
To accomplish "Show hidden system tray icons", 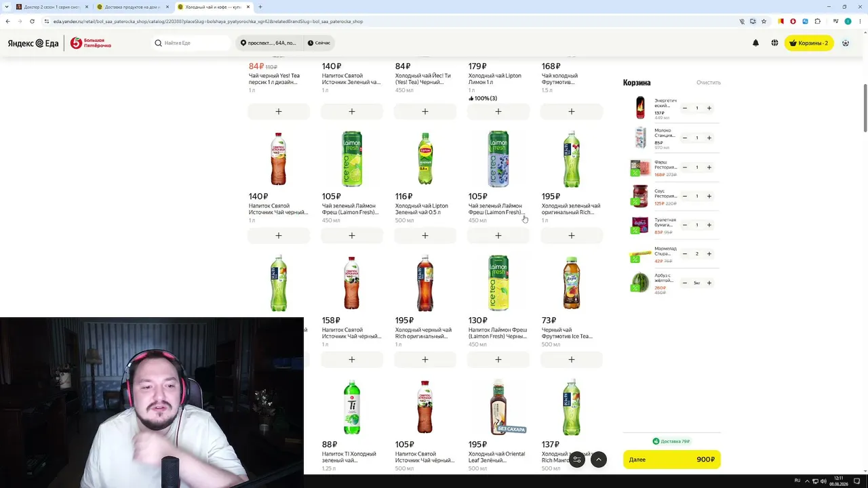I will (x=806, y=481).
